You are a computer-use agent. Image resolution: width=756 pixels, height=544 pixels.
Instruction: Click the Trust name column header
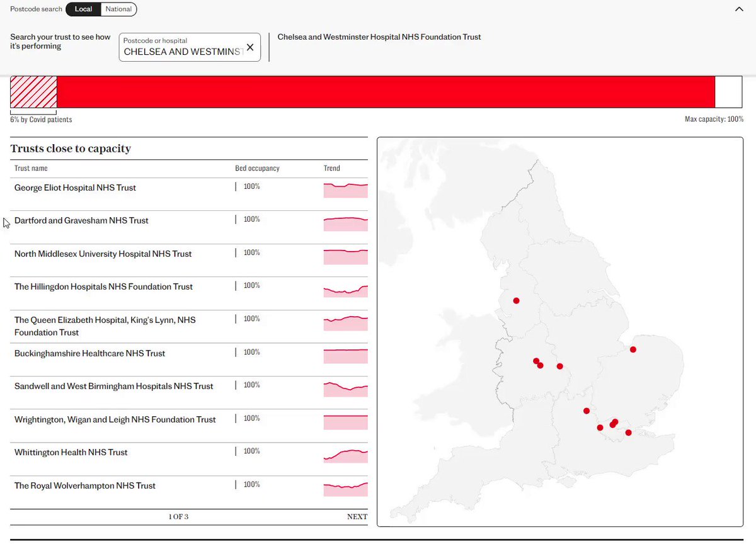point(31,168)
